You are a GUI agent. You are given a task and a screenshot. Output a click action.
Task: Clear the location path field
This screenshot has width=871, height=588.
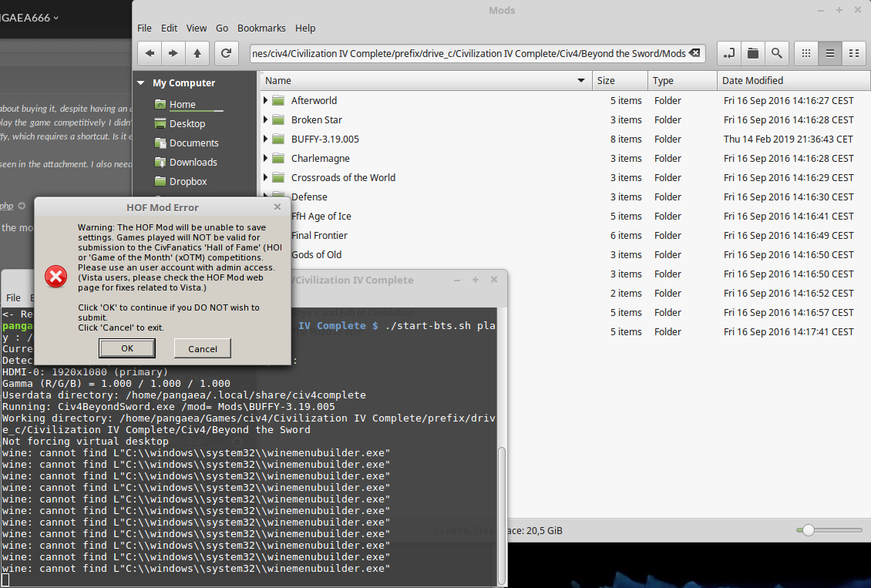pyautogui.click(x=694, y=53)
